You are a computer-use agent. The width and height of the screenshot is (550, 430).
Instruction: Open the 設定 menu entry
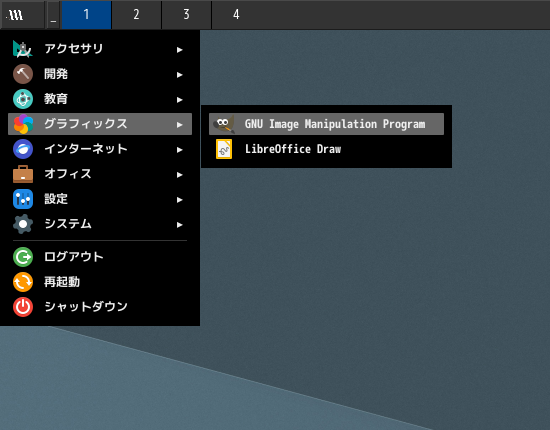(x=100, y=199)
